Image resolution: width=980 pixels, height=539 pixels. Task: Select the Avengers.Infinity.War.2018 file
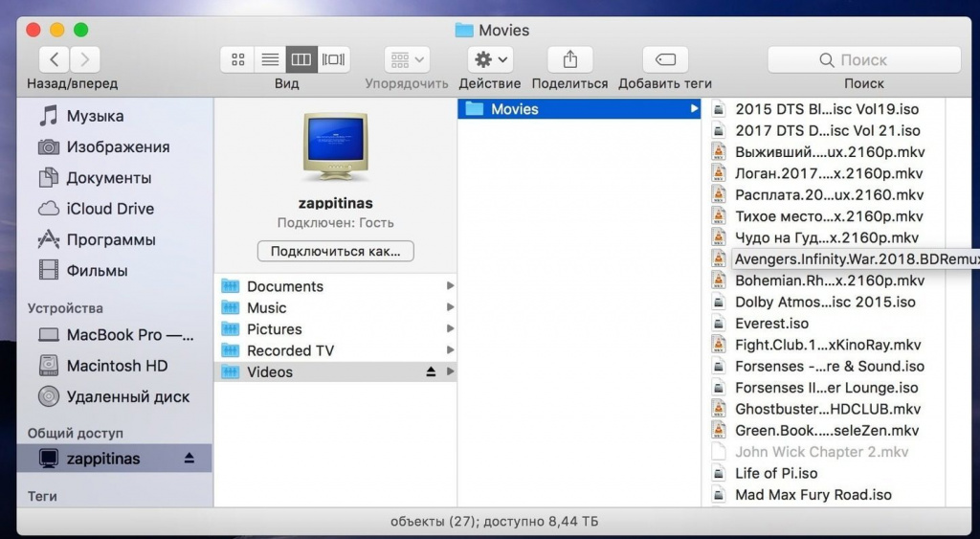tap(844, 258)
